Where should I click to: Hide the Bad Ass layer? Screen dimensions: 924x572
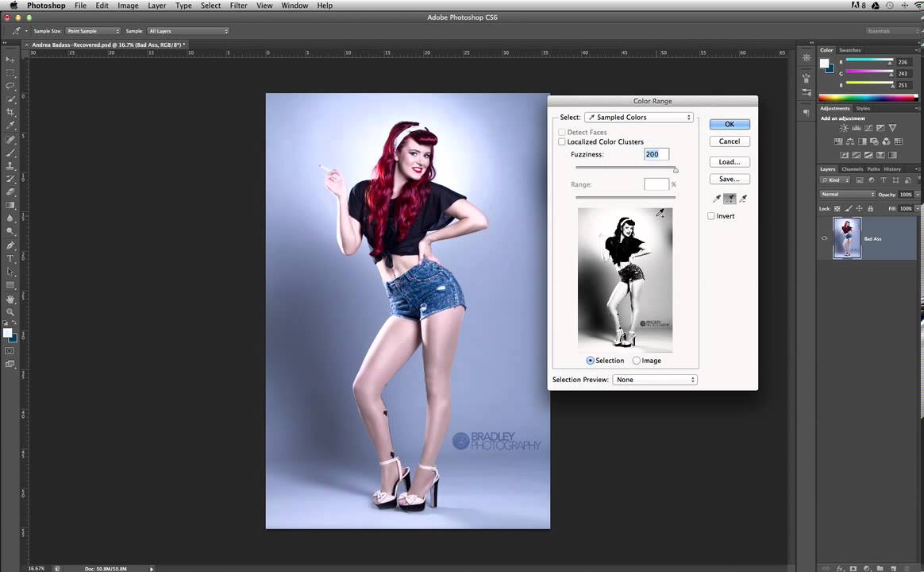click(x=824, y=238)
